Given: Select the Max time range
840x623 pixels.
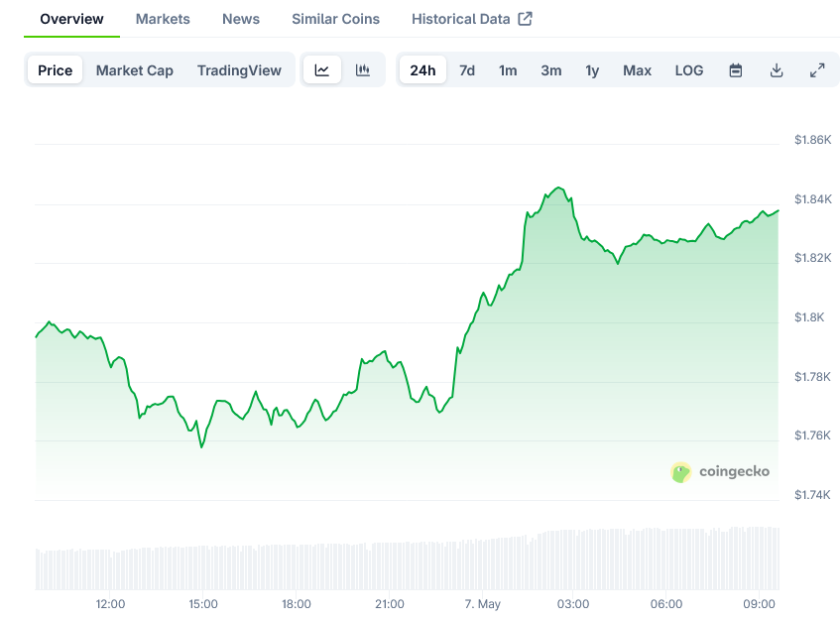Looking at the screenshot, I should [637, 69].
